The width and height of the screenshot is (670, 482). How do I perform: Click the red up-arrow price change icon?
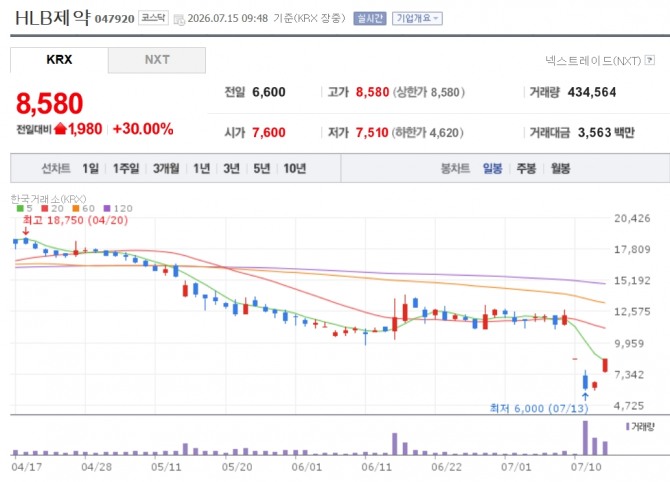(61, 128)
